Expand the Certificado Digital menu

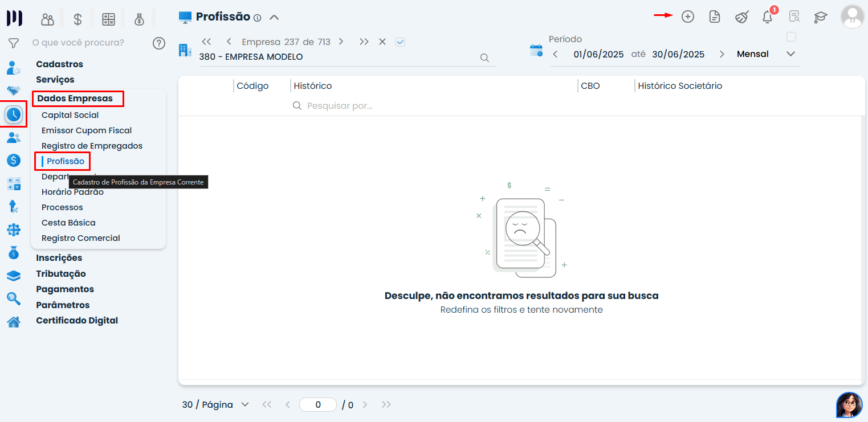77,321
